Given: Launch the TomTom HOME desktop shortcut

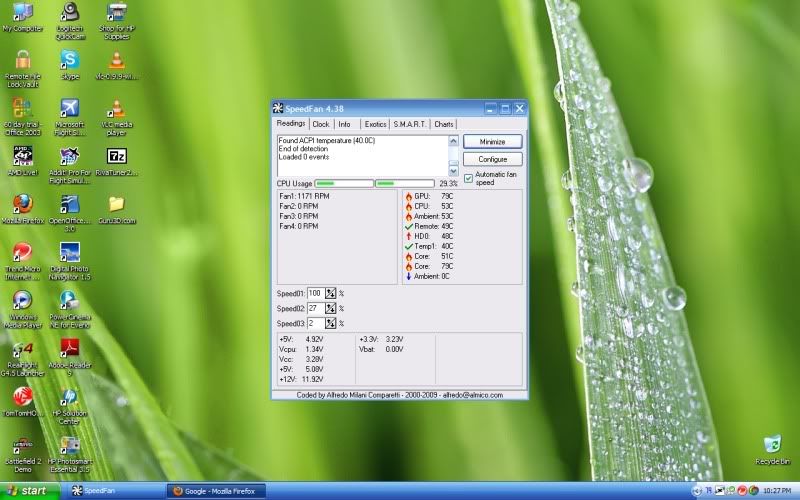Looking at the screenshot, I should point(22,402).
